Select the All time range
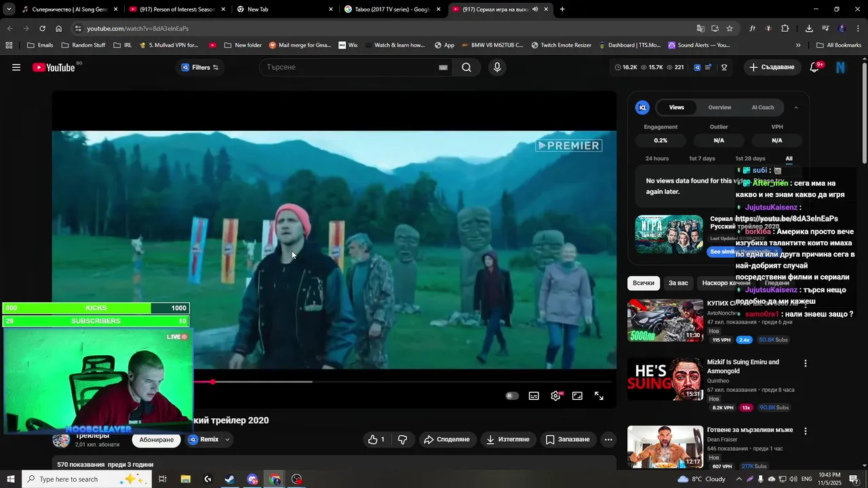The height and width of the screenshot is (488, 868). [x=789, y=159]
